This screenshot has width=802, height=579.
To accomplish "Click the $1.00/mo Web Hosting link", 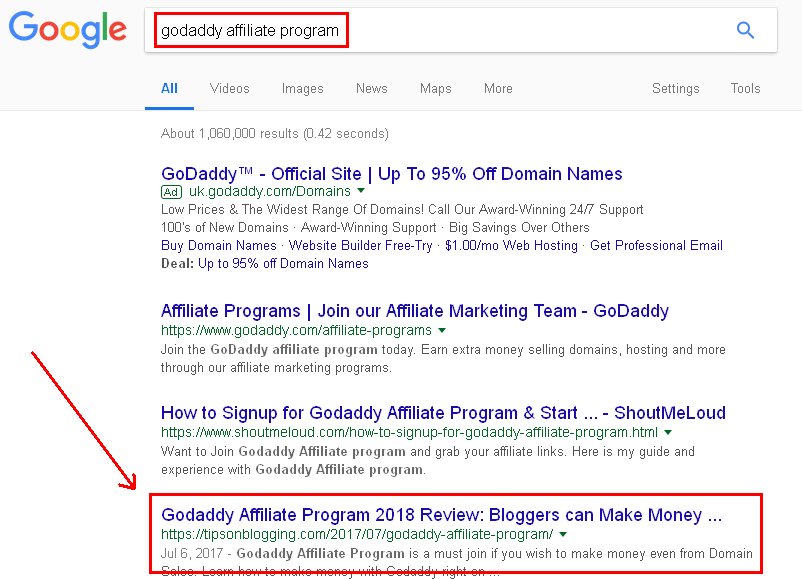I will pos(511,246).
